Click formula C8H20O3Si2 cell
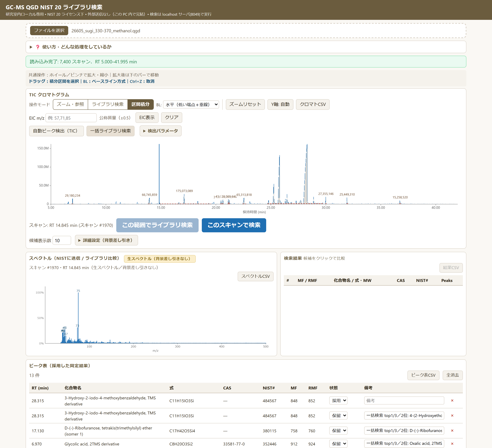Screen dimensions: 492x448 point(181,444)
